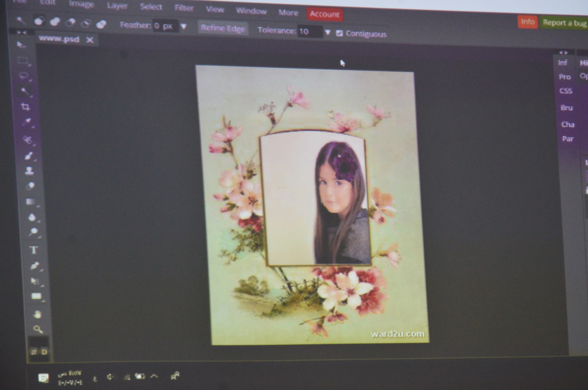The image size is (588, 390).
Task: Click the red Account button
Action: pyautogui.click(x=325, y=14)
